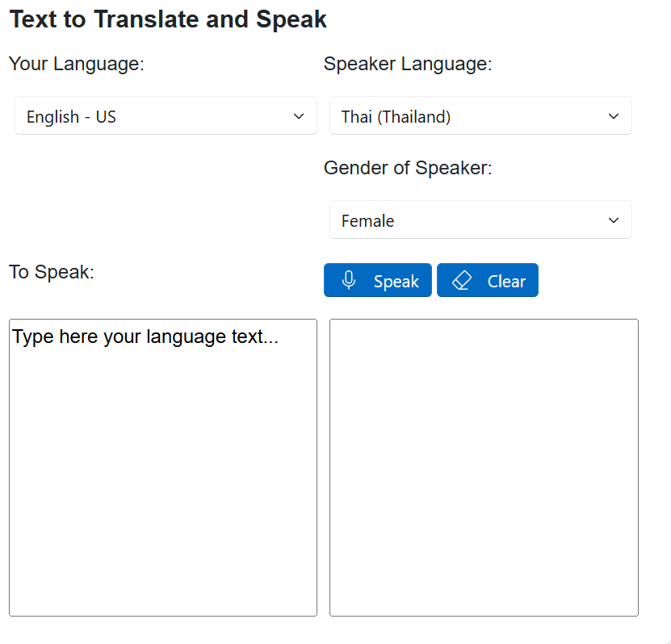
Task: Expand the Thai (Thailand) language selector
Action: click(x=480, y=115)
